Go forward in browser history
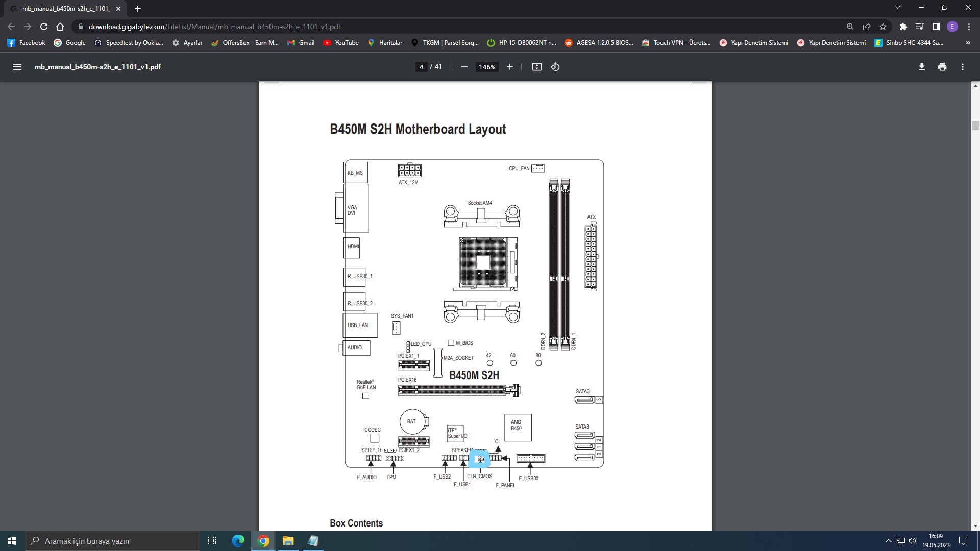 tap(28, 27)
